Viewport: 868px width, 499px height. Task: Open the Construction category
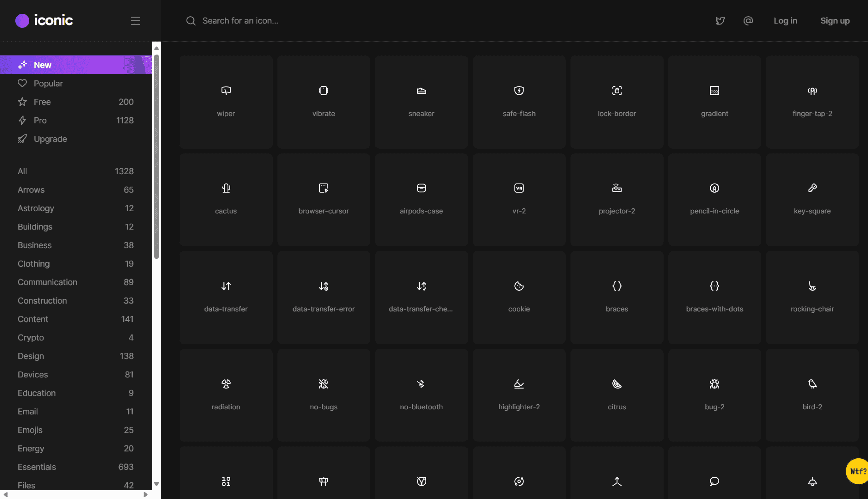tap(76, 301)
